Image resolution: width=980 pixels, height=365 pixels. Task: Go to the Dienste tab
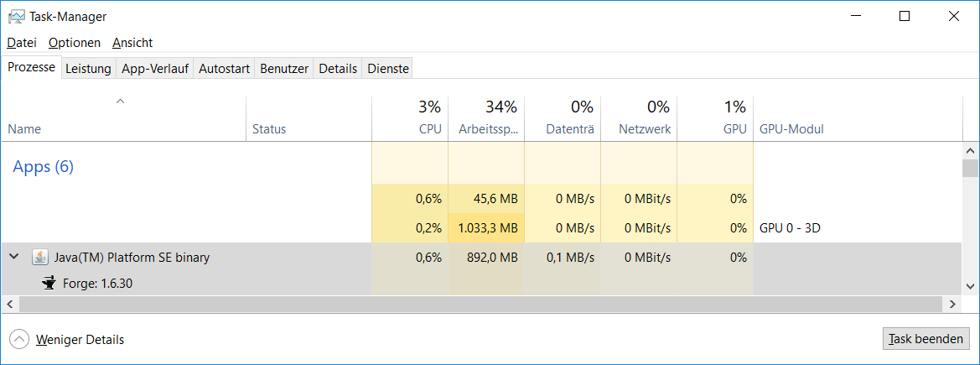[388, 69]
